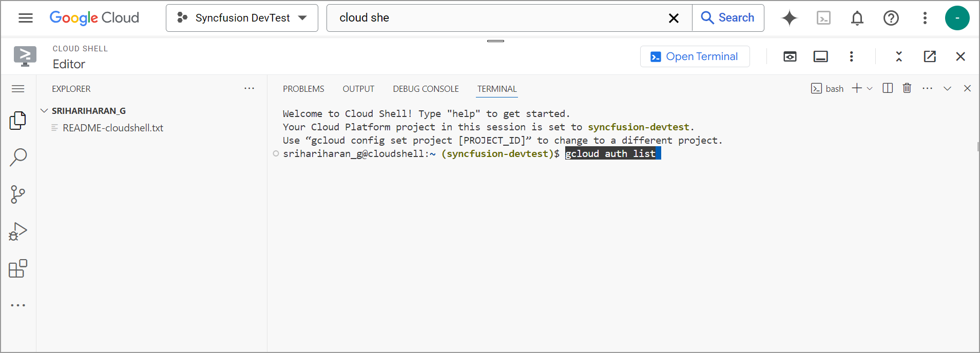980x353 pixels.
Task: Open README-cloudshell.txt file
Action: [113, 128]
